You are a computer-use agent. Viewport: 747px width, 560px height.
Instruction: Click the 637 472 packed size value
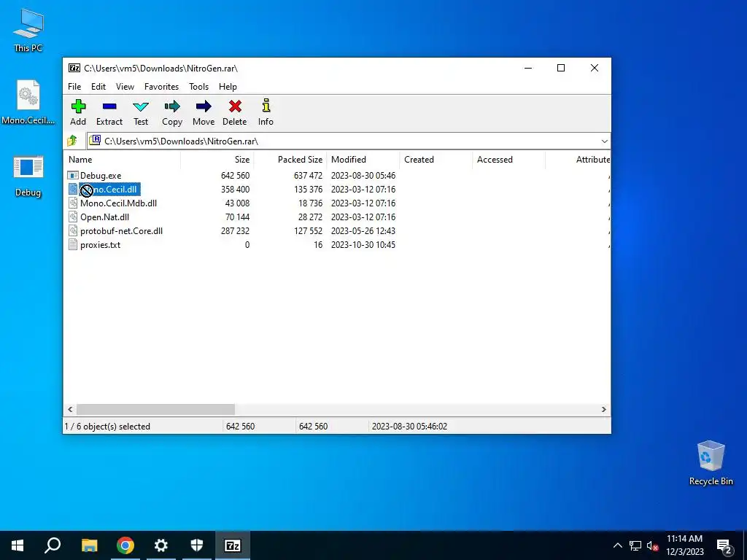click(x=309, y=176)
